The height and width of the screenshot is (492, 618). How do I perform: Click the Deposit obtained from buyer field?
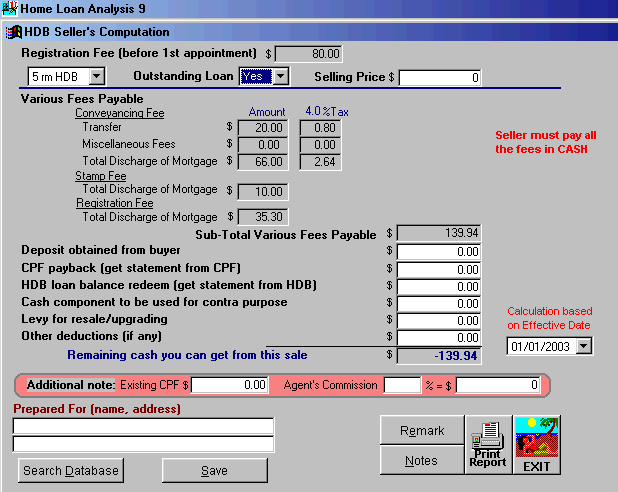click(x=438, y=252)
